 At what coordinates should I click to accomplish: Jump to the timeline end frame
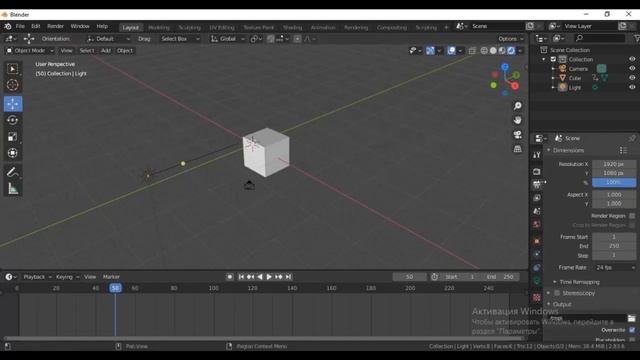point(288,277)
